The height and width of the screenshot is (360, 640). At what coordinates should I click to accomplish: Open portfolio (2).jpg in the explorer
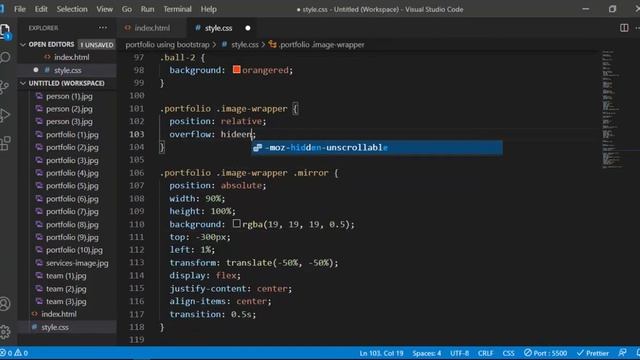[67, 147]
